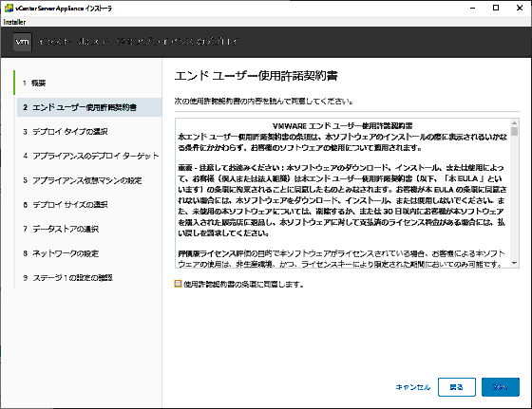The image size is (532, 409).
Task: Minimize the installer window
Action: click(473, 8)
